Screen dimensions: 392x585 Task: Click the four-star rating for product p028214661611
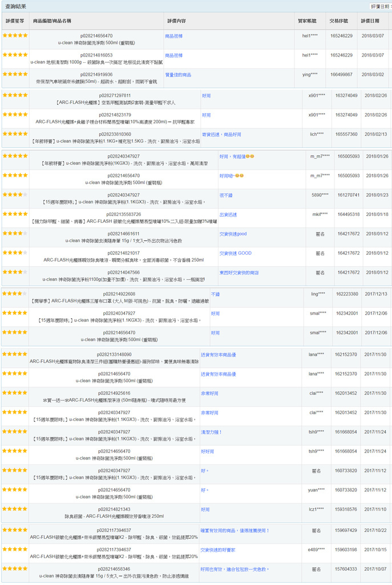[15, 233]
